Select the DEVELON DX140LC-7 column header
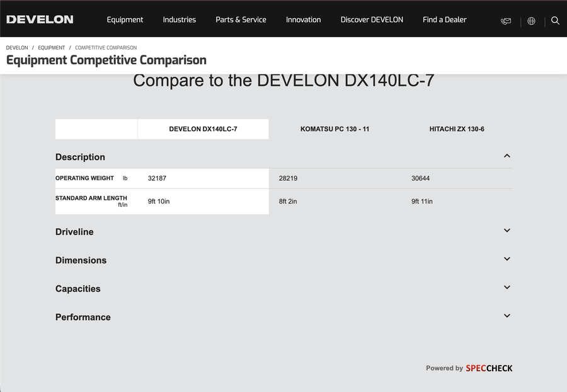567x392 pixels. 203,129
